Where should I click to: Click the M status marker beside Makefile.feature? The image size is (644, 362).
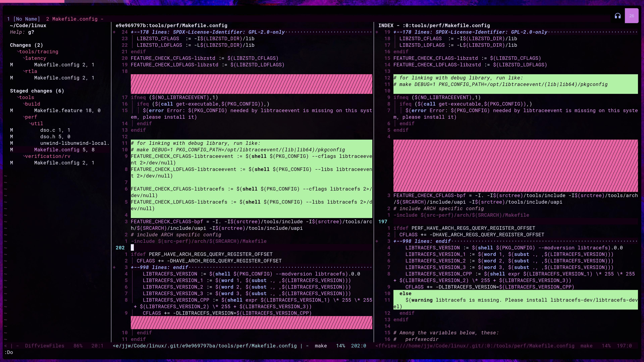(12, 110)
